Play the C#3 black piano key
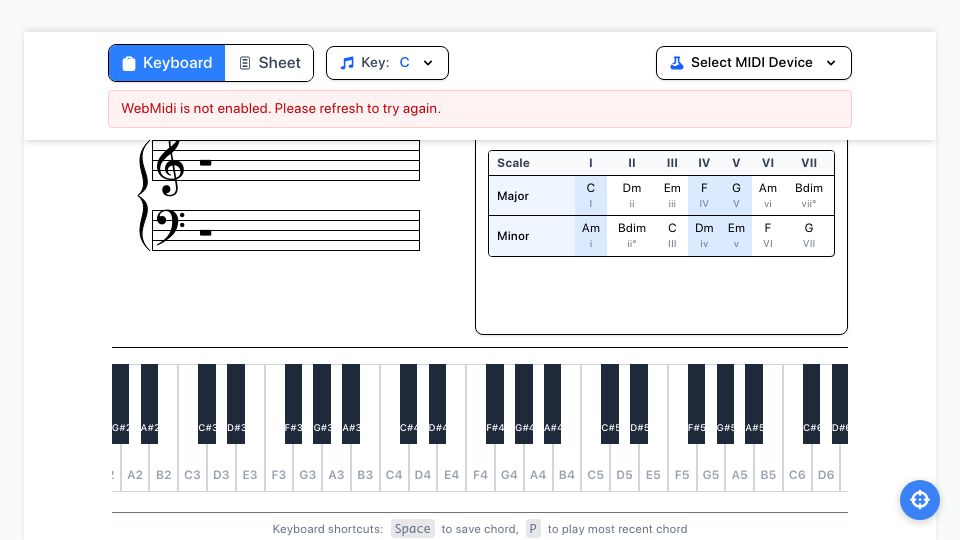The image size is (960, 540). (x=207, y=404)
